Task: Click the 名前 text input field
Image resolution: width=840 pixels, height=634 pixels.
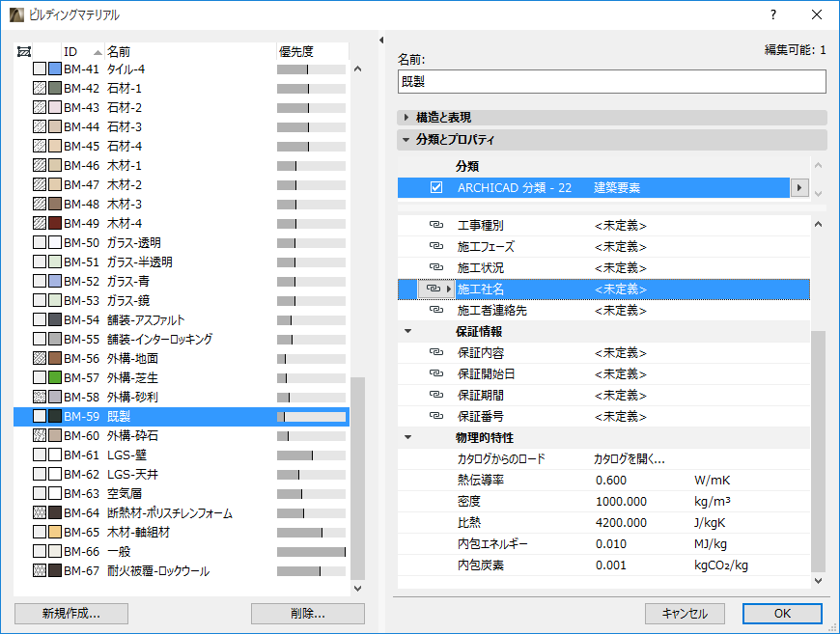Action: tap(611, 82)
